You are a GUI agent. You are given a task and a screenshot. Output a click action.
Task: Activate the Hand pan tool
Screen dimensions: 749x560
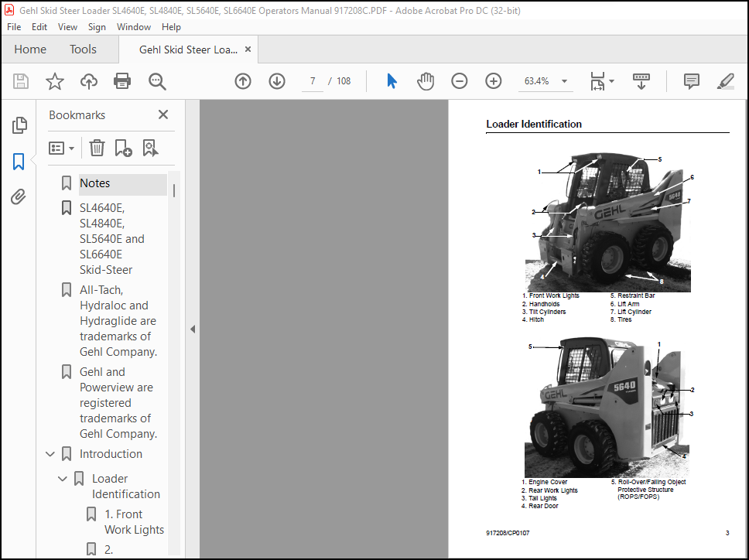tap(425, 81)
